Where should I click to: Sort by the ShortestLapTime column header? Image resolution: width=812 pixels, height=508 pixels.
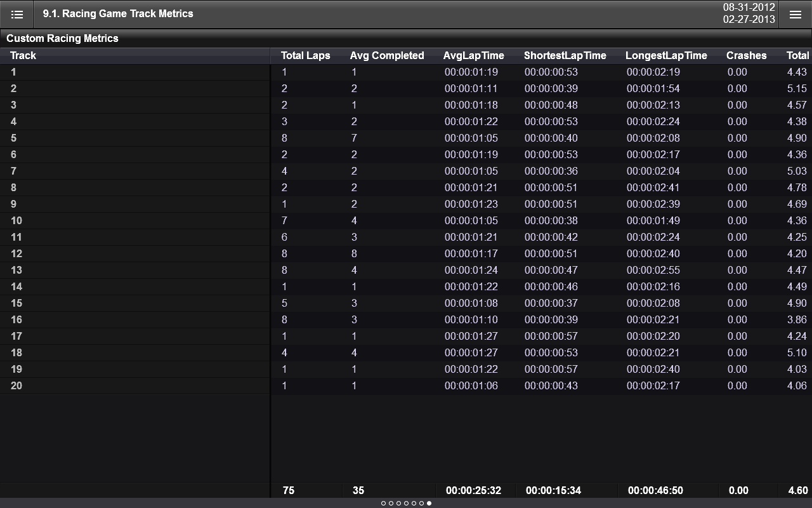tap(565, 55)
